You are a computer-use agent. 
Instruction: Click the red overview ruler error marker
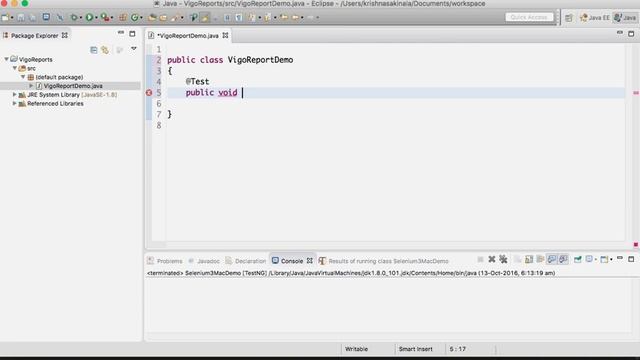pos(636,93)
